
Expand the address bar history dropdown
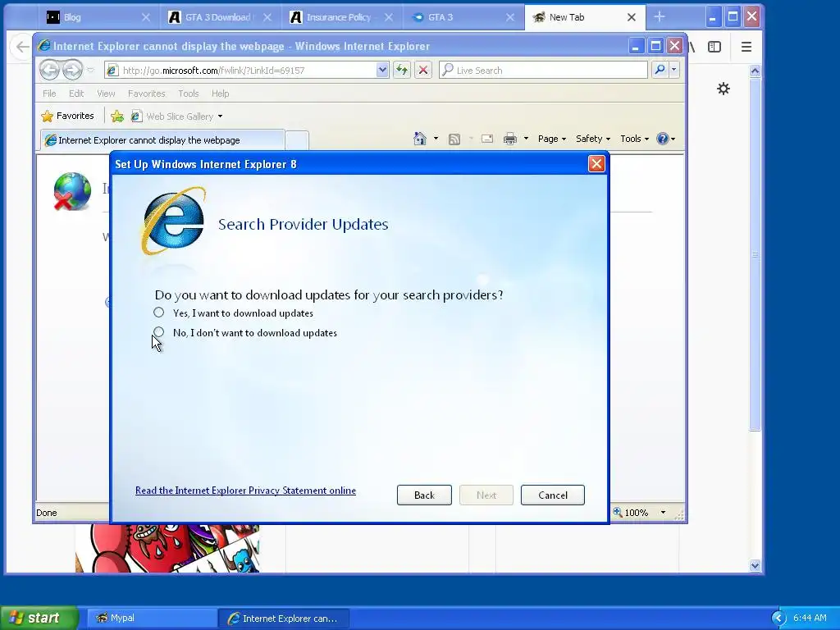382,71
